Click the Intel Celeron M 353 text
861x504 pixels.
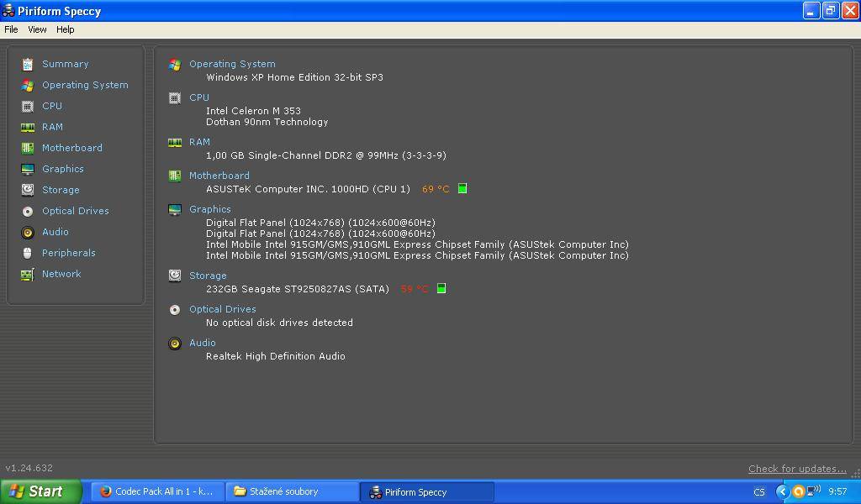click(253, 111)
